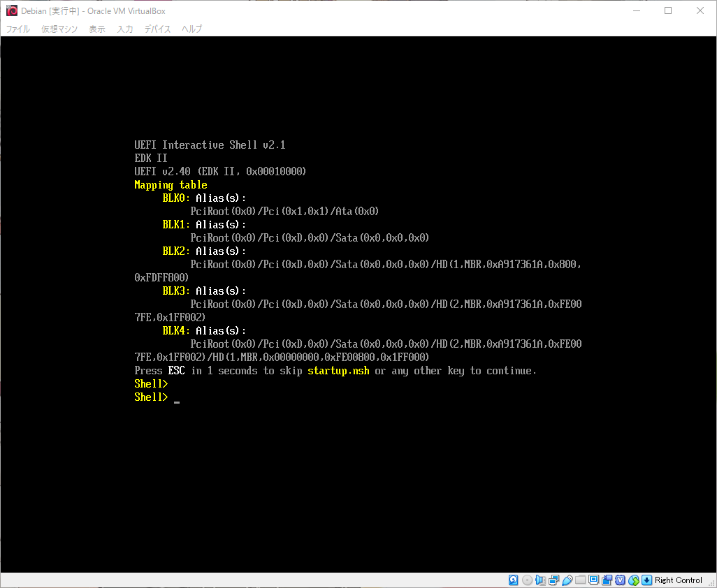Image resolution: width=717 pixels, height=588 pixels.
Task: Click the yellow Mapping table heading
Action: [x=171, y=185]
